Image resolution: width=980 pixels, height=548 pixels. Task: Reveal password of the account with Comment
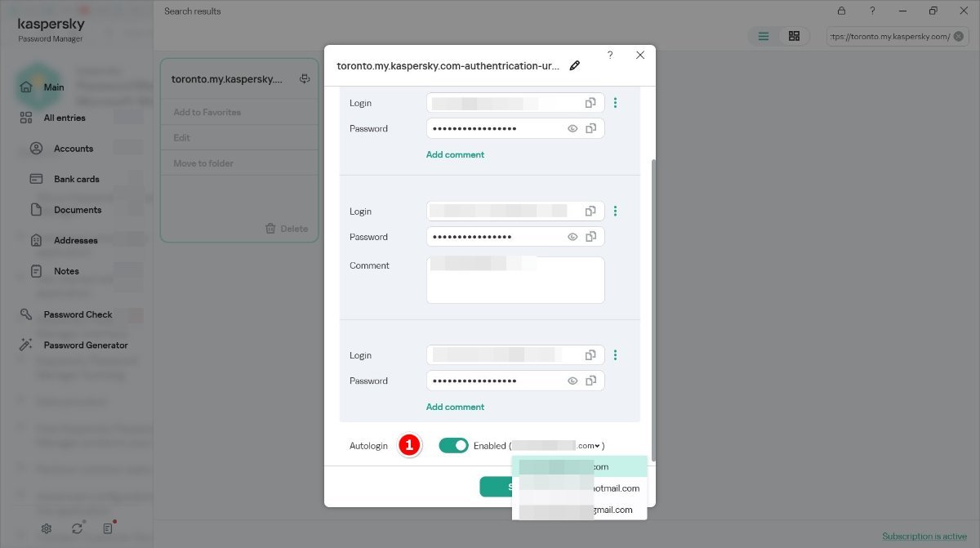pyautogui.click(x=572, y=237)
